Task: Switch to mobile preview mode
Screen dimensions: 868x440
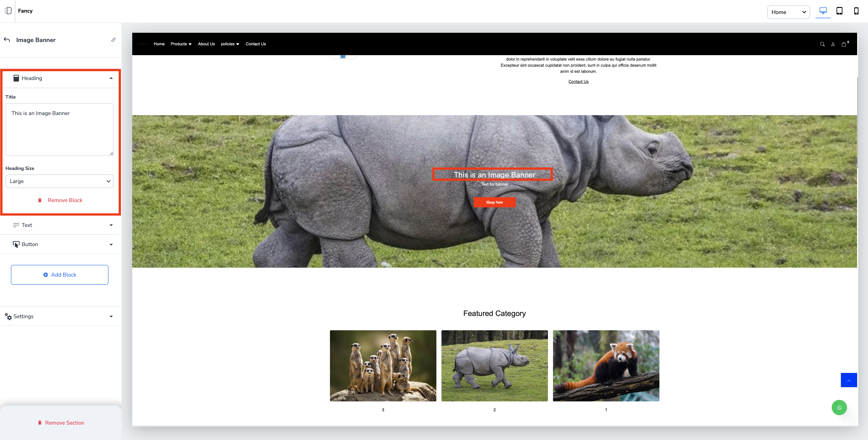Action: click(856, 11)
